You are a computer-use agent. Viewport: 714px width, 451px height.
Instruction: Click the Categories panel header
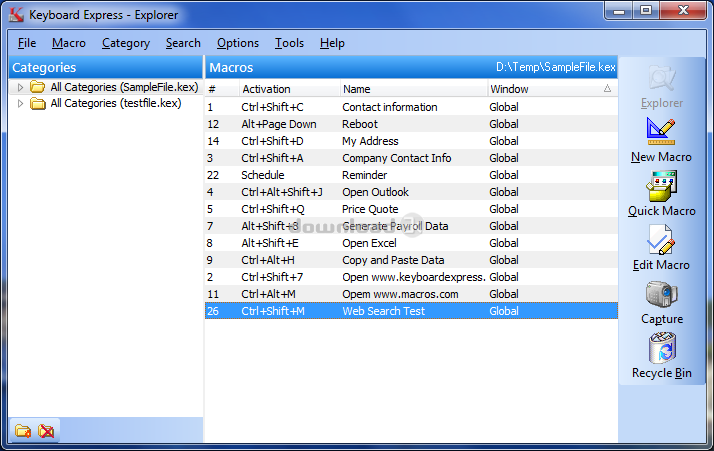[106, 67]
